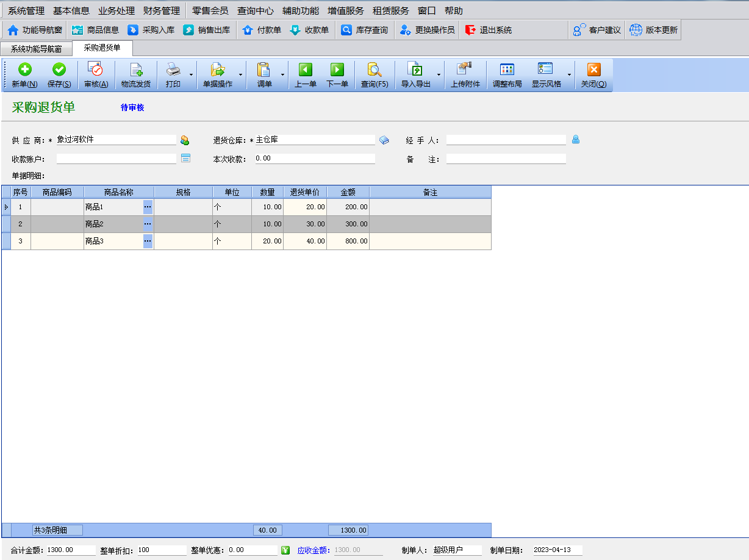Save the document with 保存(S)
Screen dimensions: 749x560
click(59, 75)
